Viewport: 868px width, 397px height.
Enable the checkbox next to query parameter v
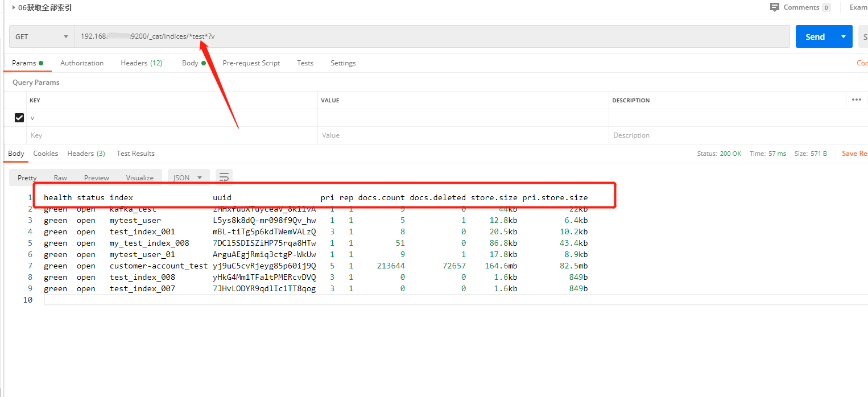click(x=19, y=118)
